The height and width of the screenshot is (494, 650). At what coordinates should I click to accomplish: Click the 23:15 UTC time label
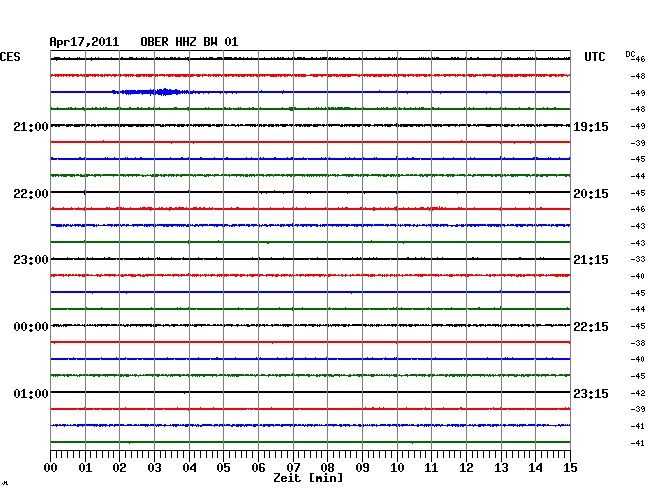tap(591, 393)
